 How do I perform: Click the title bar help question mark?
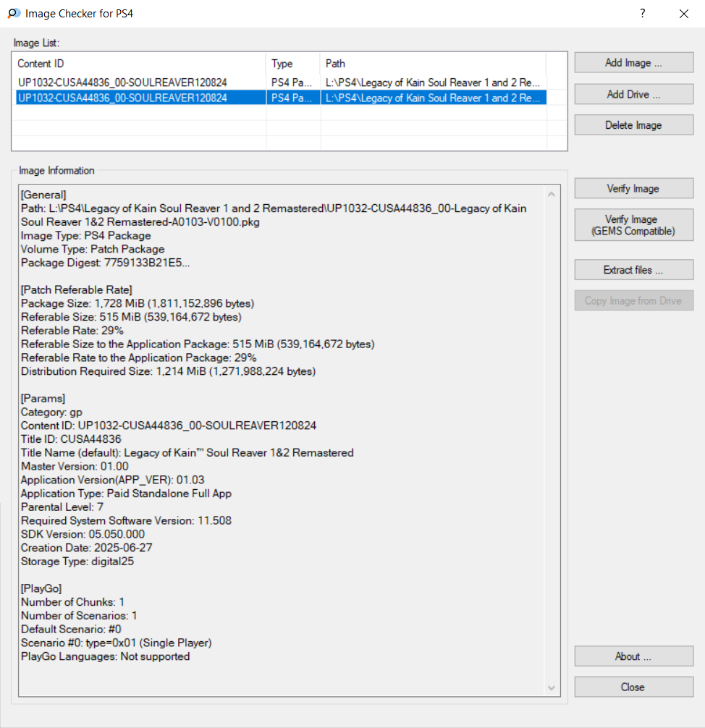pyautogui.click(x=642, y=14)
